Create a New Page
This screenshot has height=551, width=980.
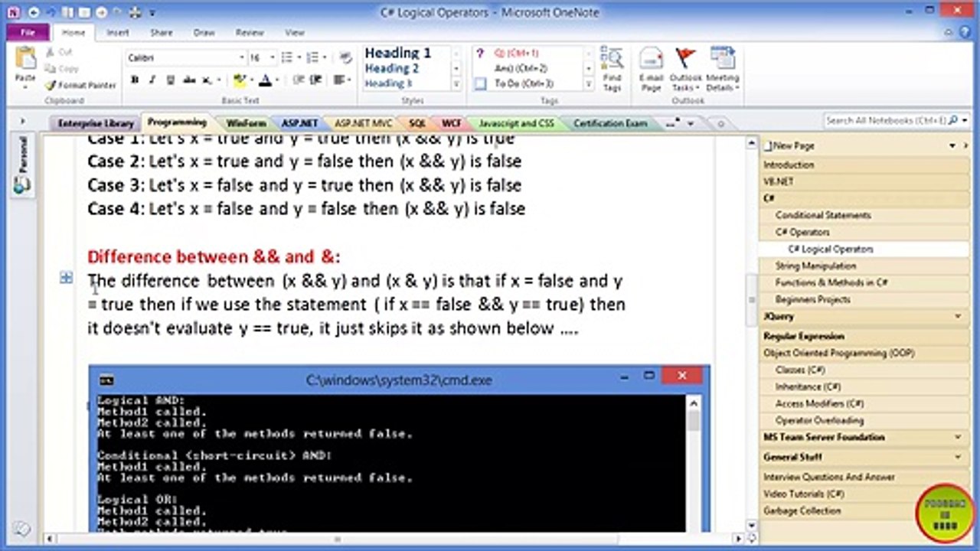click(x=789, y=145)
